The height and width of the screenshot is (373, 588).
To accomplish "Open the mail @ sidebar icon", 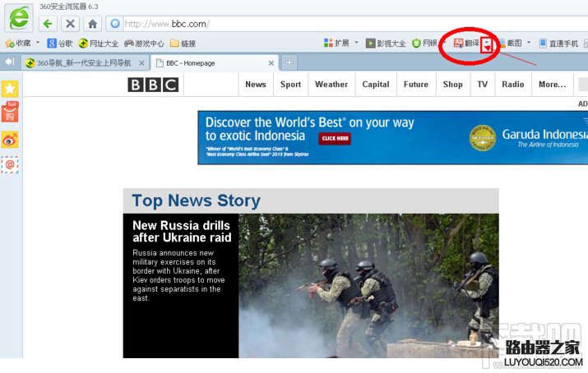I will [10, 164].
